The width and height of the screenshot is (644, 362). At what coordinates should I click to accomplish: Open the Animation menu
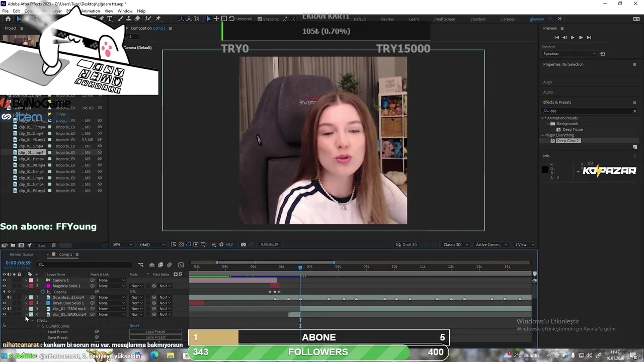click(x=91, y=11)
